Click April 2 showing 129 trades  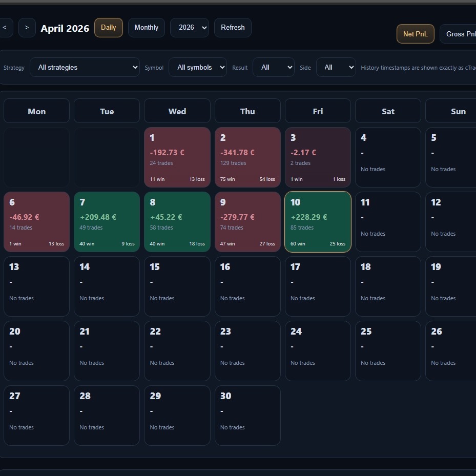point(247,157)
